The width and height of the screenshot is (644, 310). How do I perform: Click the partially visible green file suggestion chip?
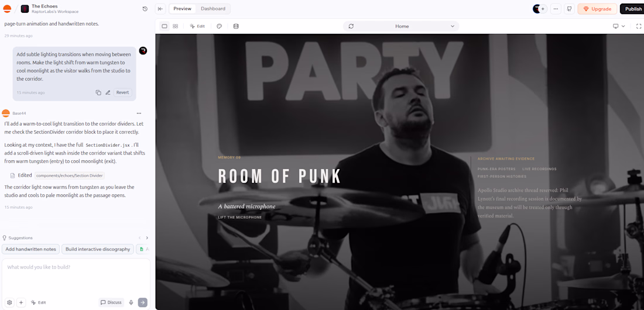pyautogui.click(x=143, y=249)
